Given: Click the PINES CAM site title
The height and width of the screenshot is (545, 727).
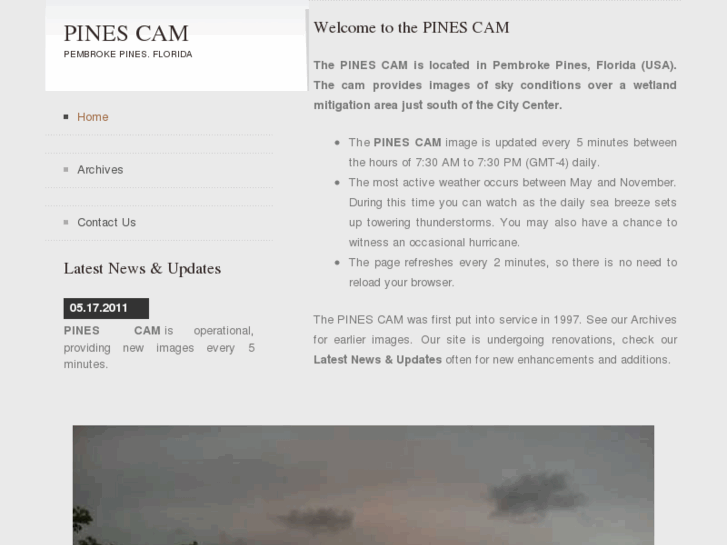Looking at the screenshot, I should 126,33.
